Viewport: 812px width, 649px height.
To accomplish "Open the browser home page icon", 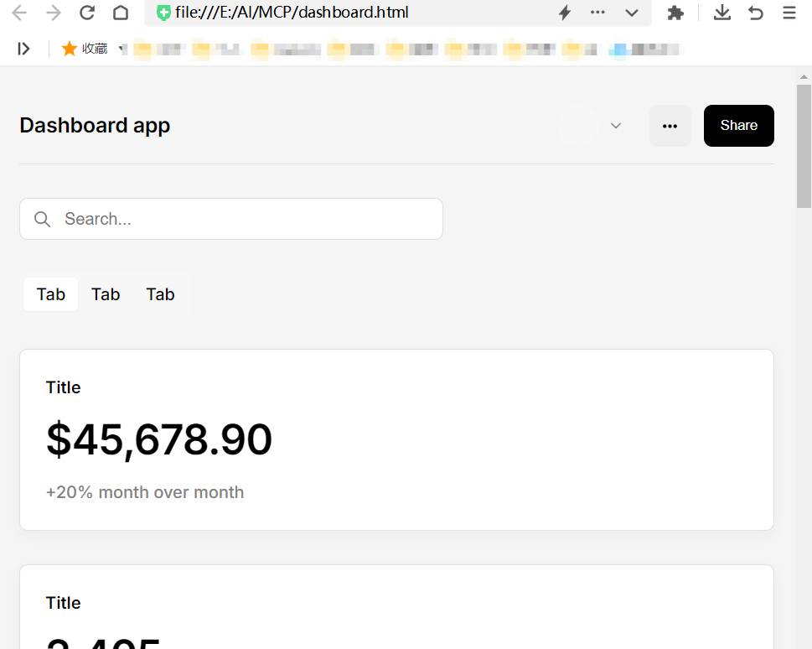I will [121, 13].
